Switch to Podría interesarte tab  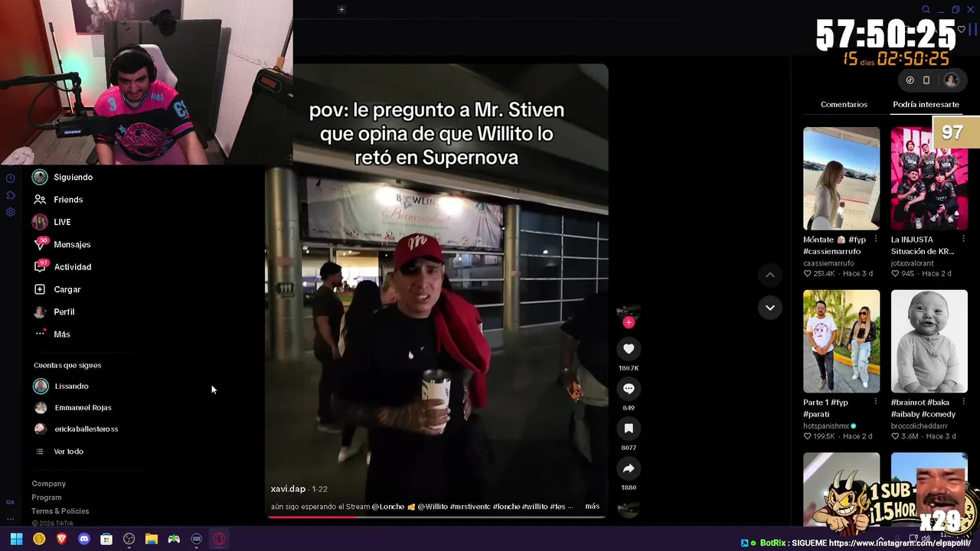926,104
